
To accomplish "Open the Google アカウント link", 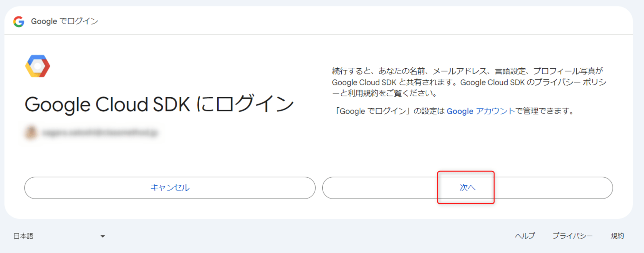I will coord(481,111).
